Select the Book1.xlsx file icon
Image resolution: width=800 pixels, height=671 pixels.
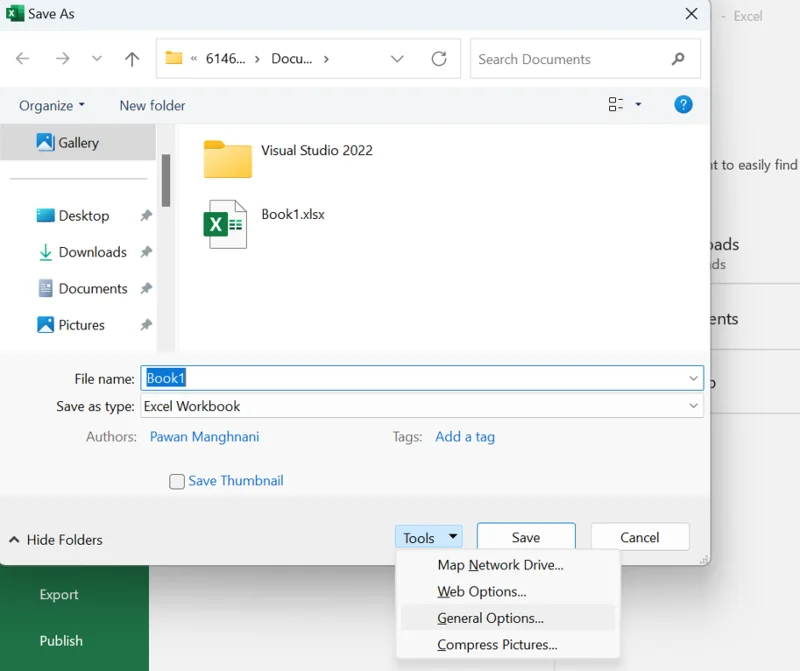click(225, 224)
